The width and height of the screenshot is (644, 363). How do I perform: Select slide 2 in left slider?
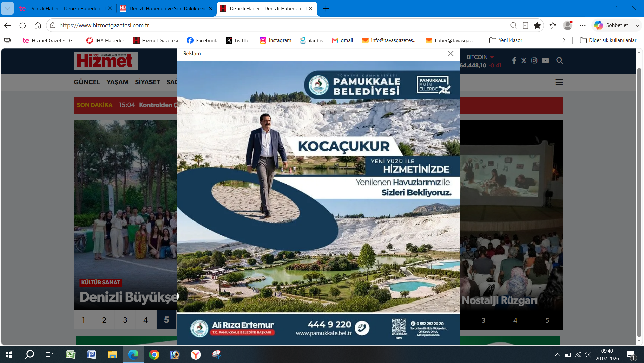tap(104, 320)
